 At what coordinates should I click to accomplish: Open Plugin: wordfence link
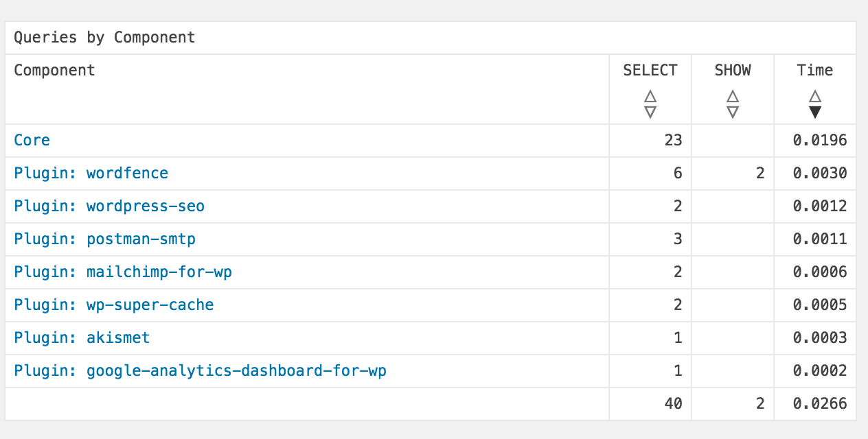point(91,174)
